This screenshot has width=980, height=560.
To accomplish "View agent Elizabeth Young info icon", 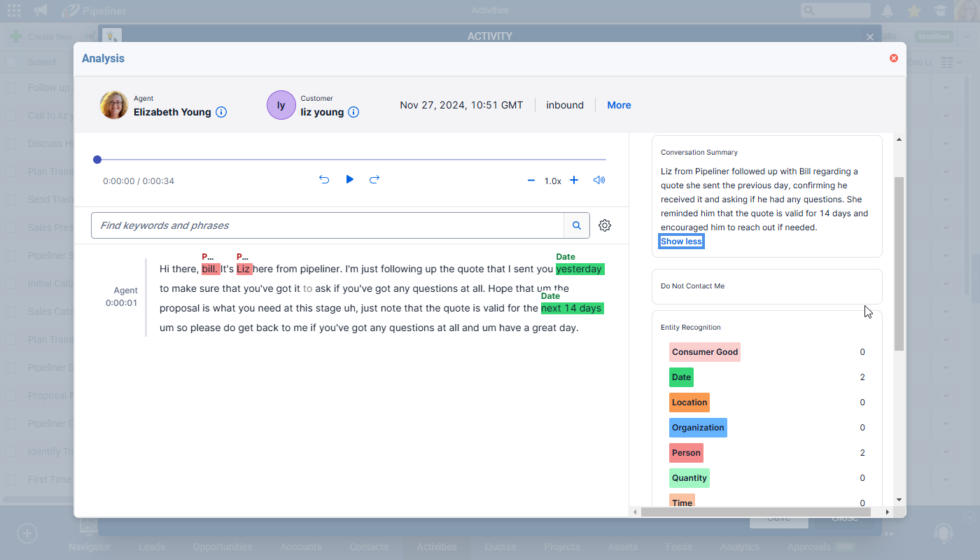I will tap(221, 112).
